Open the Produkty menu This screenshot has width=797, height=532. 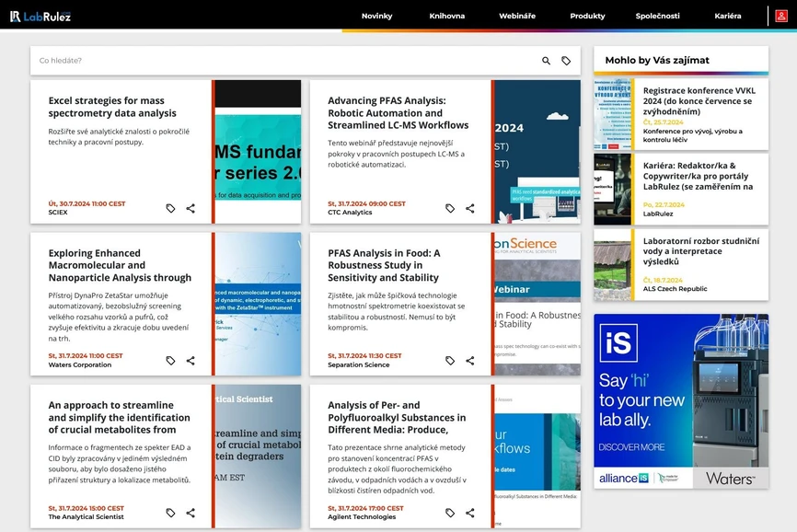(x=587, y=16)
